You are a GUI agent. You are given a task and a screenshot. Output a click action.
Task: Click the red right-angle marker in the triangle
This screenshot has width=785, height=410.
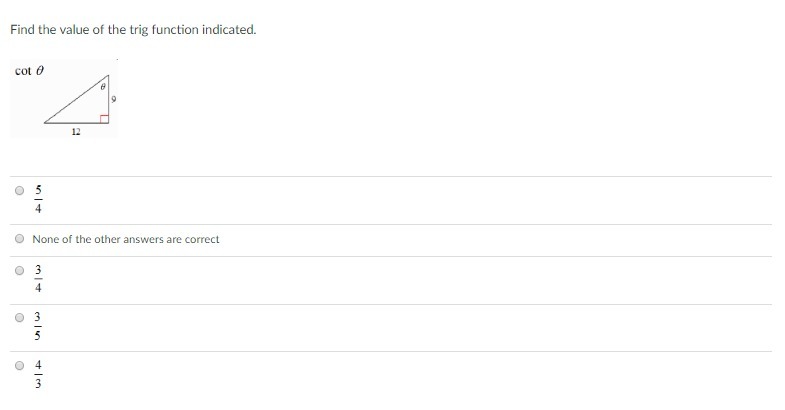pyautogui.click(x=116, y=118)
